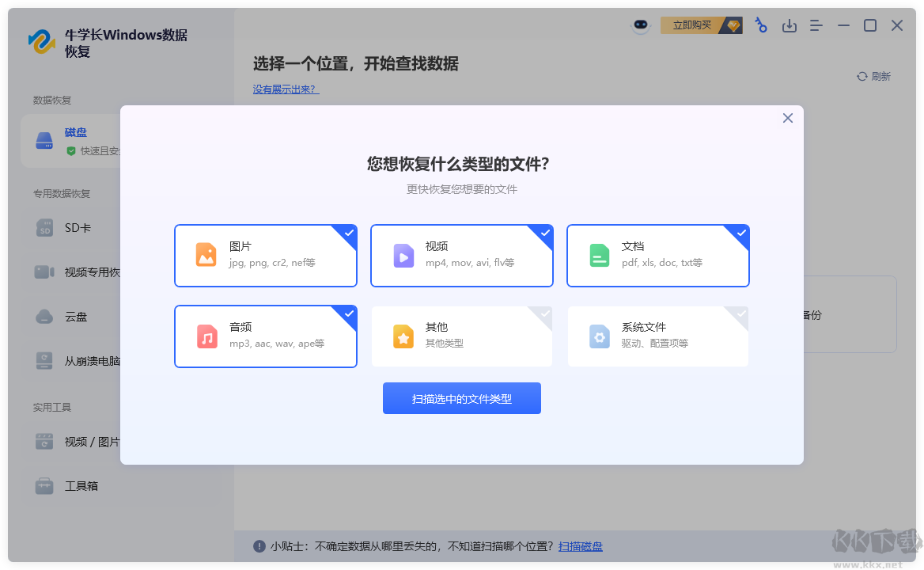The width and height of the screenshot is (924, 570).
Task: Select the 视频专用恢复 video recovery icon
Action: click(x=45, y=272)
